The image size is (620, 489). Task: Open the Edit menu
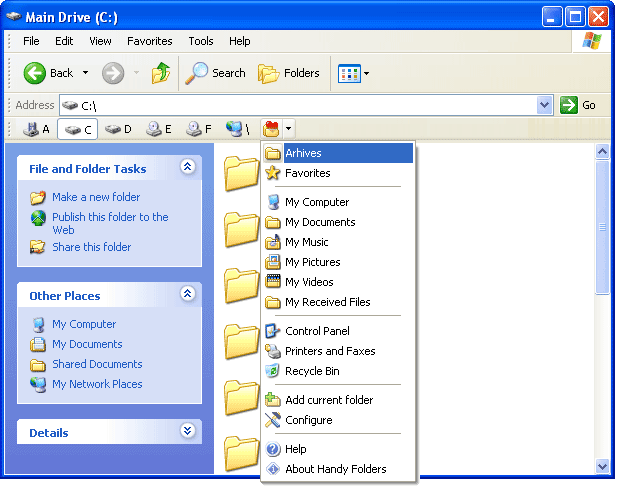(x=64, y=41)
